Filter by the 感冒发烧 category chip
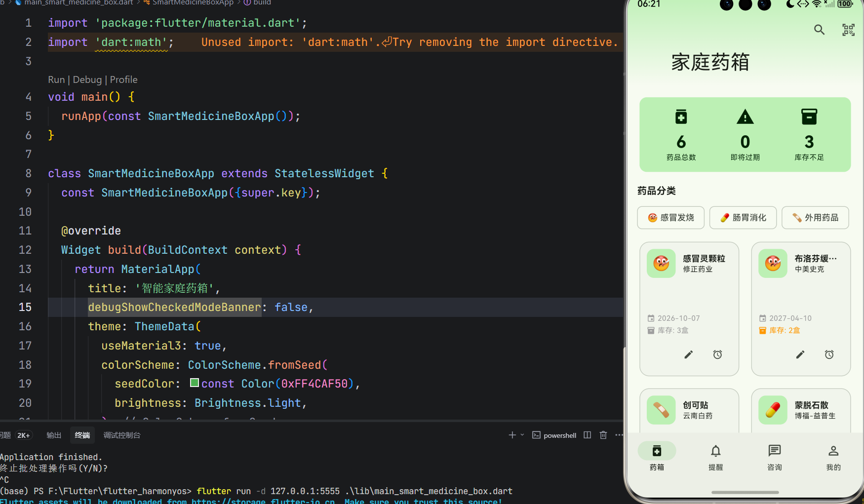The image size is (864, 504). [671, 218]
